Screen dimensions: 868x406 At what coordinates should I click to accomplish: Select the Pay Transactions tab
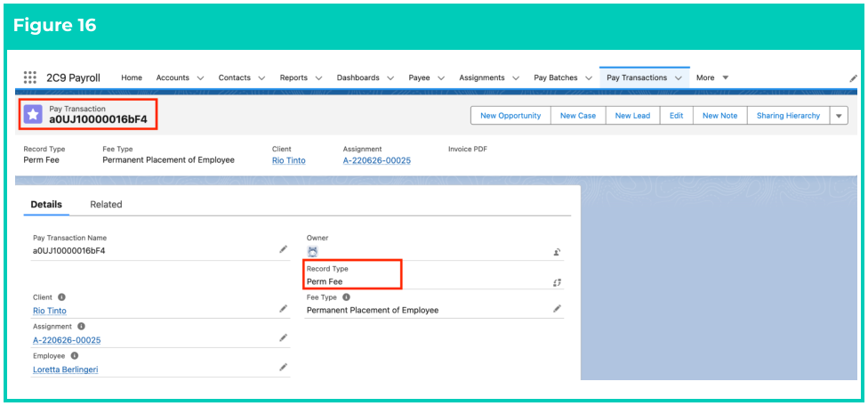(x=637, y=77)
